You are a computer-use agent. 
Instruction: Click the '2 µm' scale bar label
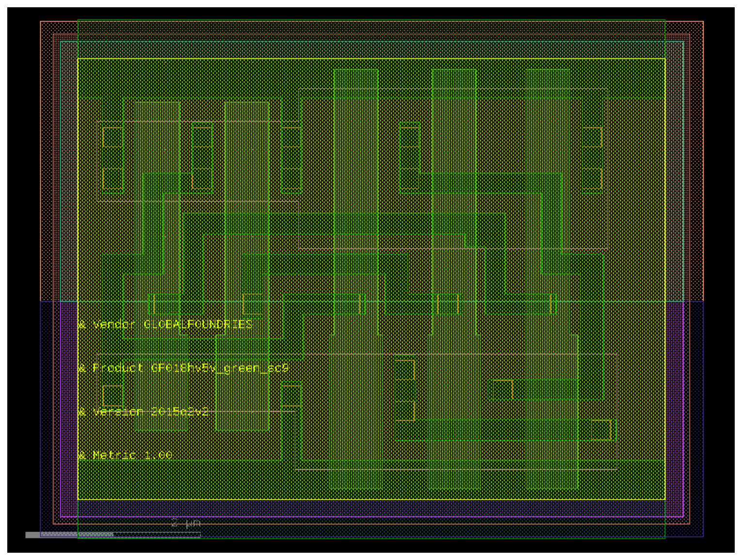click(186, 523)
